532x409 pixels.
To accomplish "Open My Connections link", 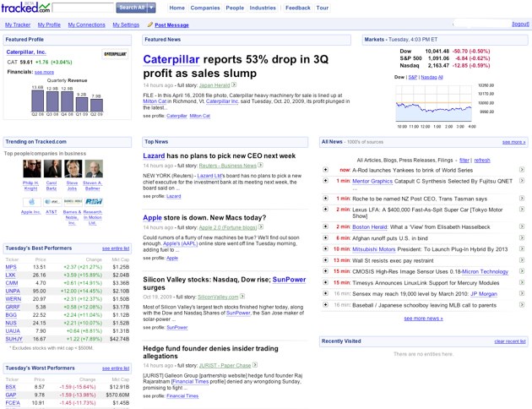I will (x=86, y=25).
